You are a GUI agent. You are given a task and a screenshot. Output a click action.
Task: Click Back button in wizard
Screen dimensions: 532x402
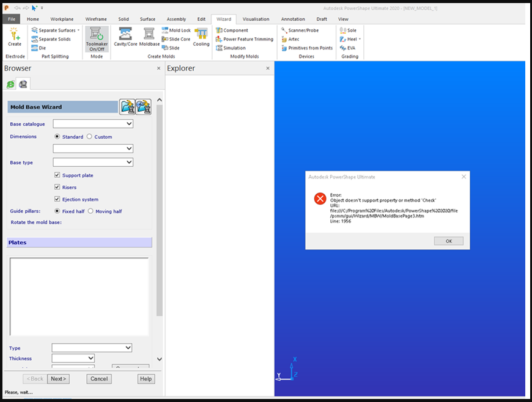[35, 379]
